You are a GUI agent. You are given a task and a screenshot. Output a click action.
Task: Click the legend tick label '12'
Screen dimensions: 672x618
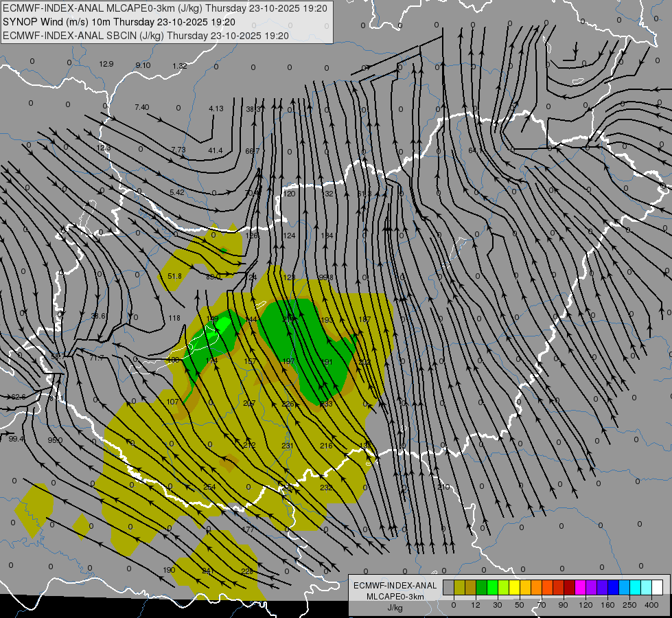[475, 605]
